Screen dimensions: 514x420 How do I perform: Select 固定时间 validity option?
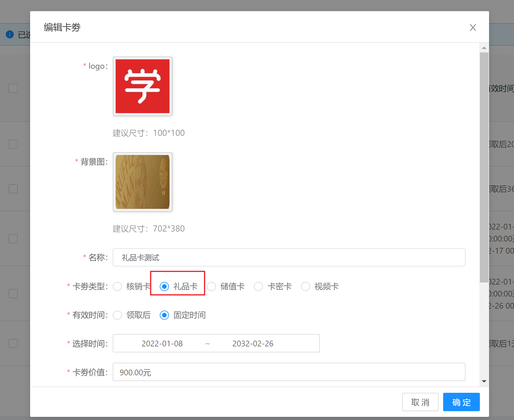click(164, 315)
